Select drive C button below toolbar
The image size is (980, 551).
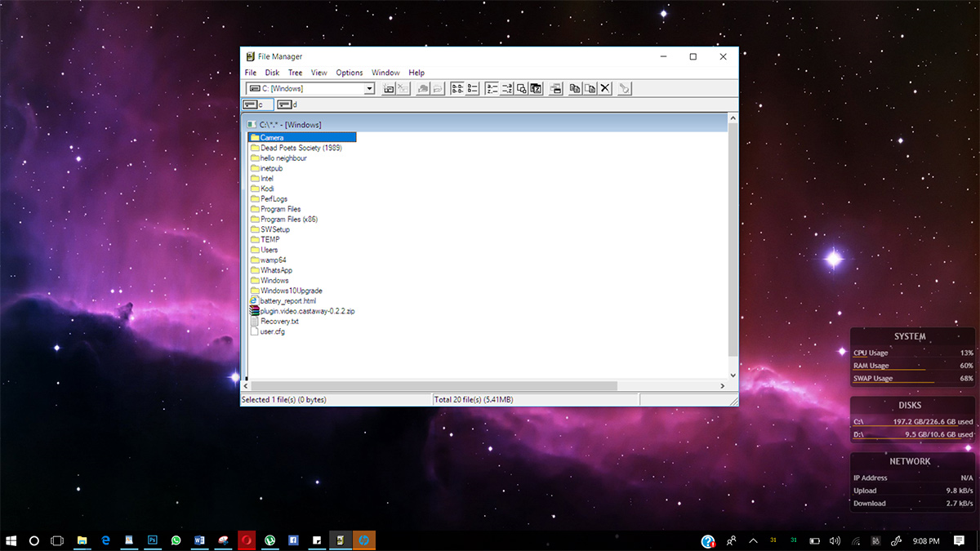pos(256,104)
